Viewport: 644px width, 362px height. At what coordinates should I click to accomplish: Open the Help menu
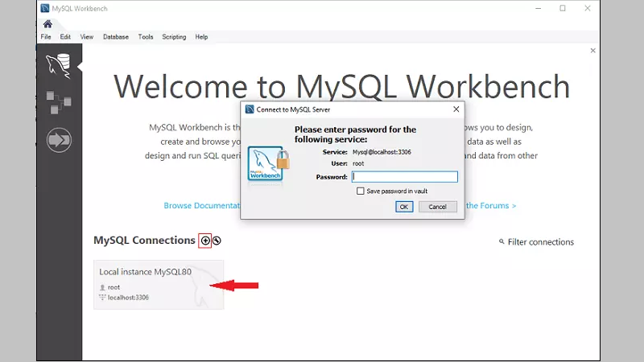(x=201, y=36)
